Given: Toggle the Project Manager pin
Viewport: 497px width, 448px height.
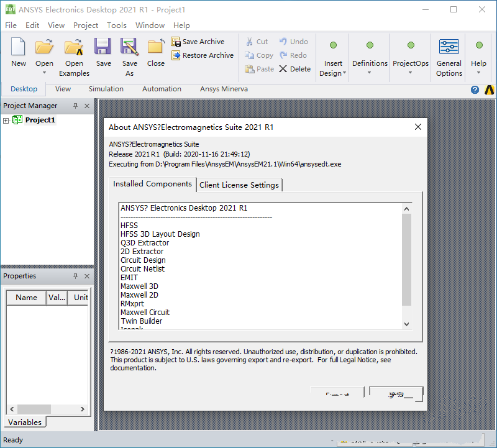Looking at the screenshot, I should [x=75, y=106].
